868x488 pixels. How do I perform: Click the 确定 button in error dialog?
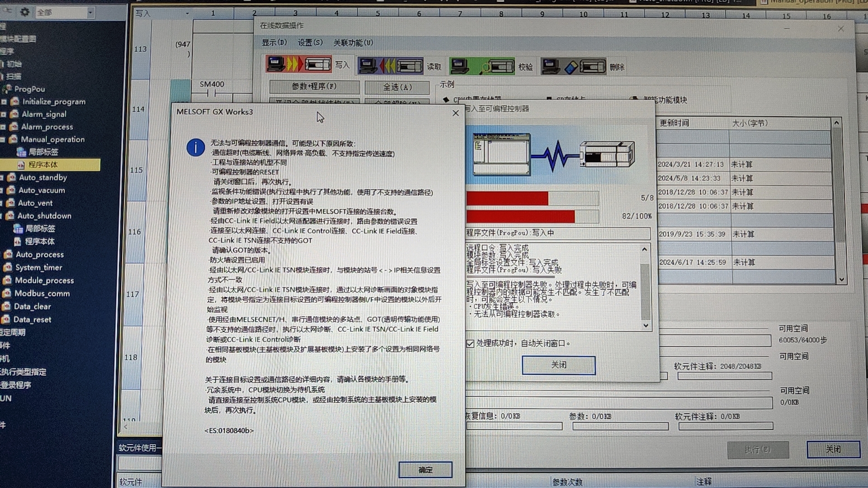tap(425, 470)
